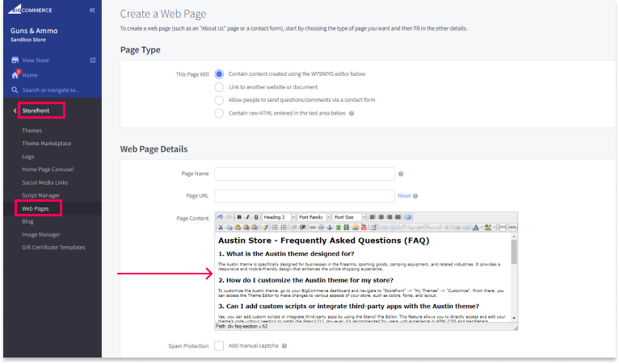Click the Home icon with notification badge
This screenshot has height=364, width=619.
15,74
